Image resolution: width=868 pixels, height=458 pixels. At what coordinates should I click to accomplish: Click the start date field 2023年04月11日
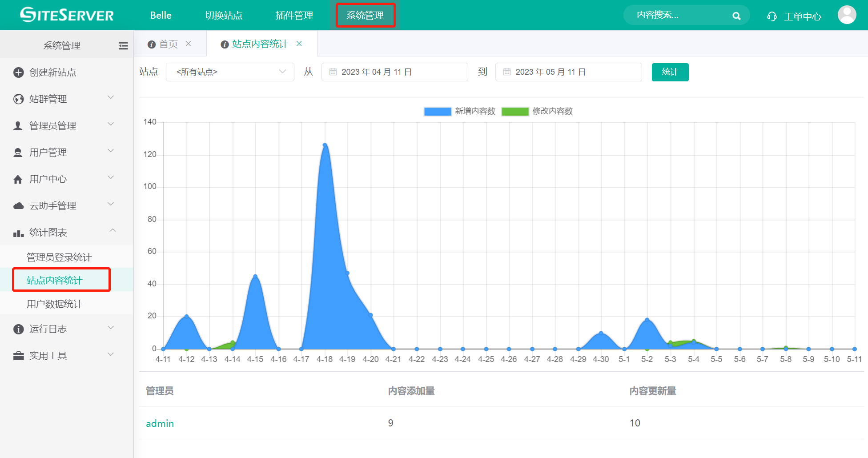coord(394,72)
